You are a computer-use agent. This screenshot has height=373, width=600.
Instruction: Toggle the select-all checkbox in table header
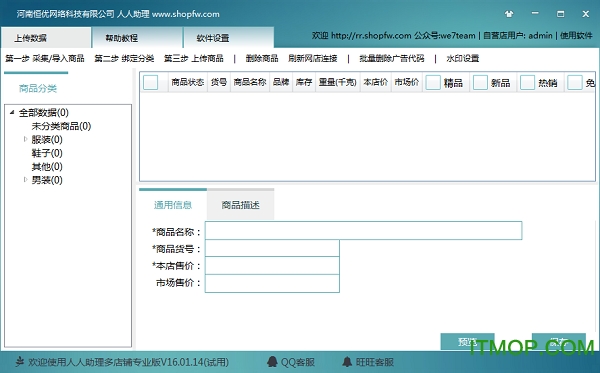150,82
